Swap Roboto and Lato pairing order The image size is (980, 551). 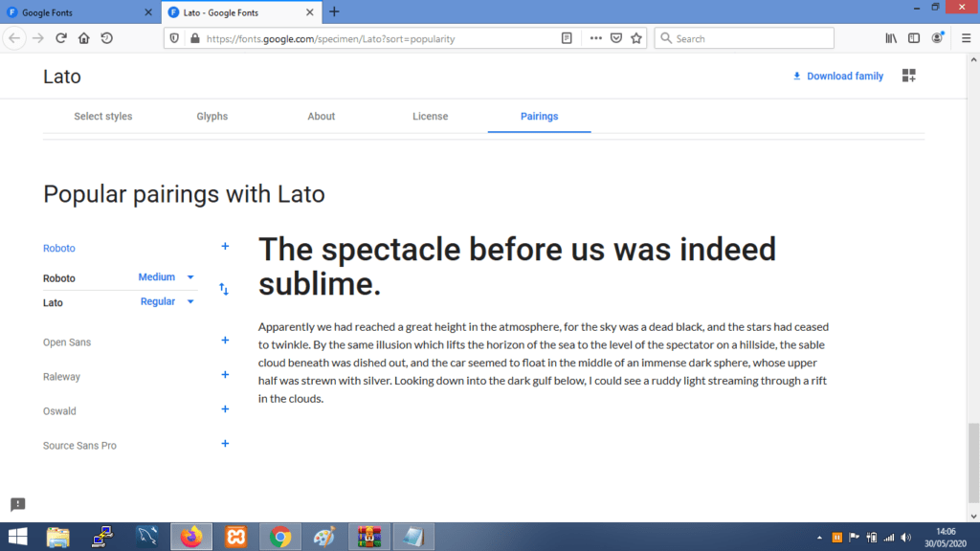(x=224, y=289)
